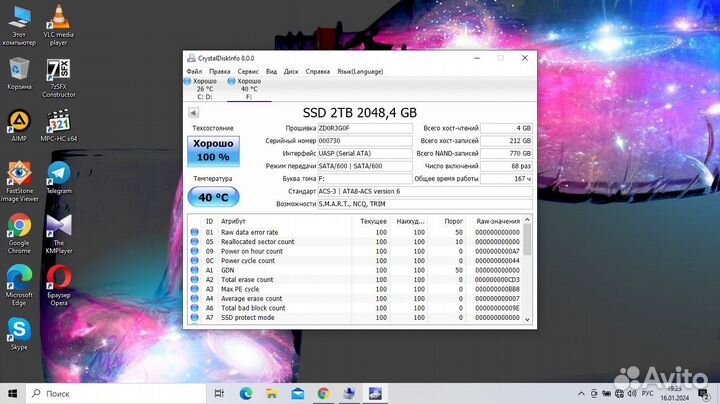Open FastStone Image Viewer shortcut
Viewport: 720px width, 404px height.
19,181
